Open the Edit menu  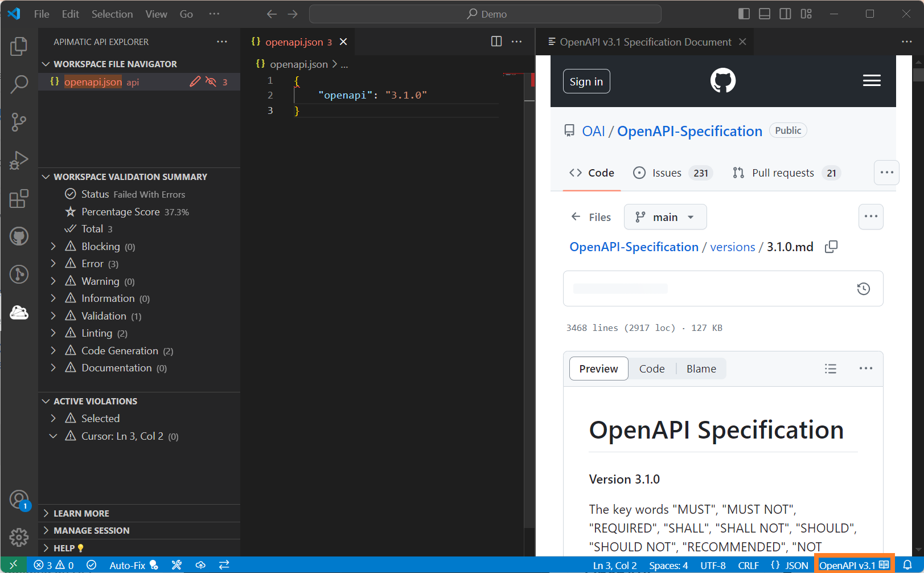(71, 14)
